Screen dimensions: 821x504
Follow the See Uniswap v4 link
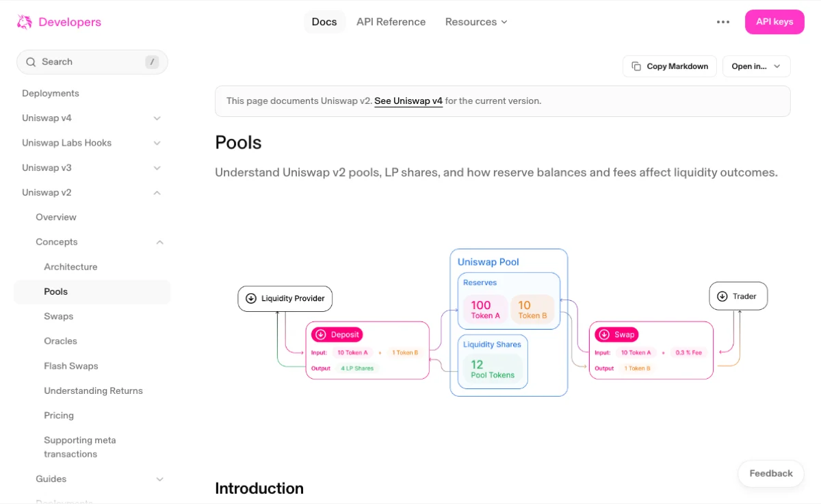[x=408, y=101]
